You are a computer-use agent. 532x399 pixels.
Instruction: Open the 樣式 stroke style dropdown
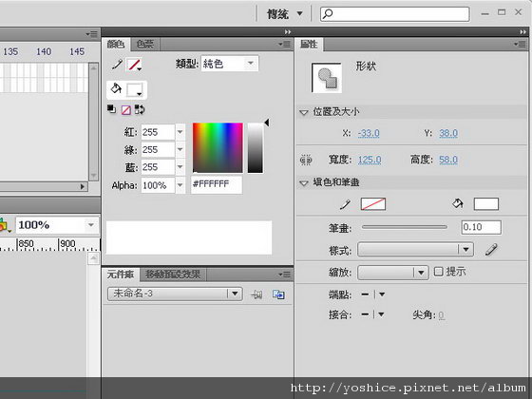coord(416,250)
